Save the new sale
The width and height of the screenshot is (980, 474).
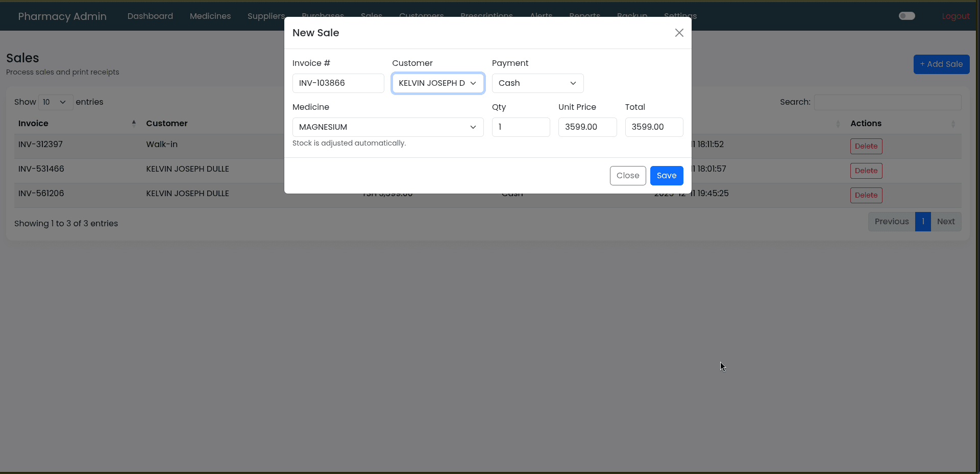[x=666, y=176]
